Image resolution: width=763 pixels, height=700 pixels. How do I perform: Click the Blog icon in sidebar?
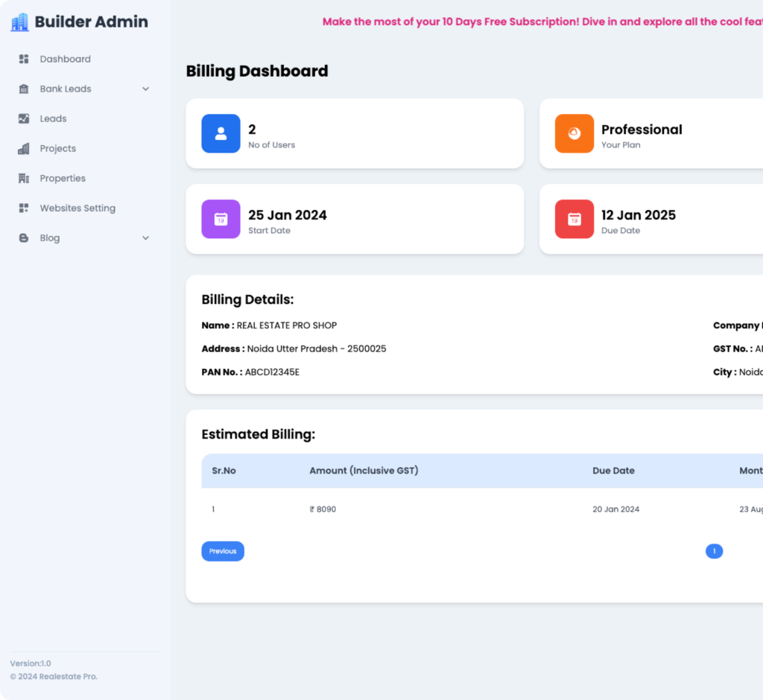pyautogui.click(x=24, y=238)
